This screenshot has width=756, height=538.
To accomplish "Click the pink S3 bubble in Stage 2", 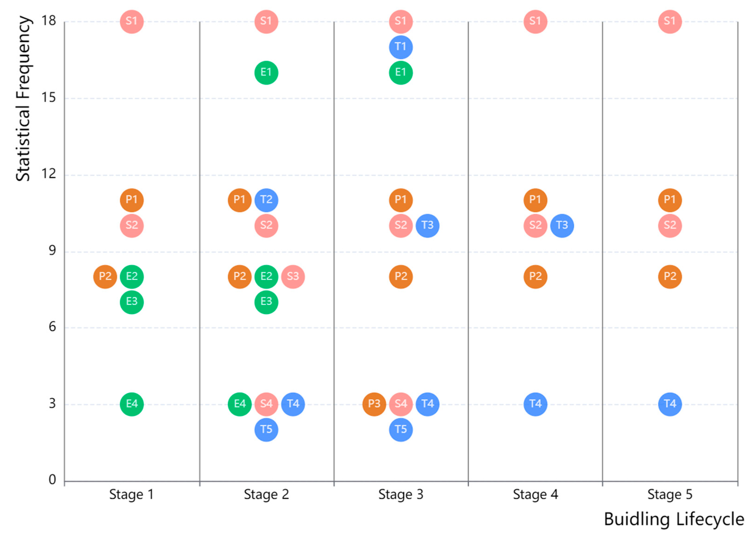I will point(293,277).
